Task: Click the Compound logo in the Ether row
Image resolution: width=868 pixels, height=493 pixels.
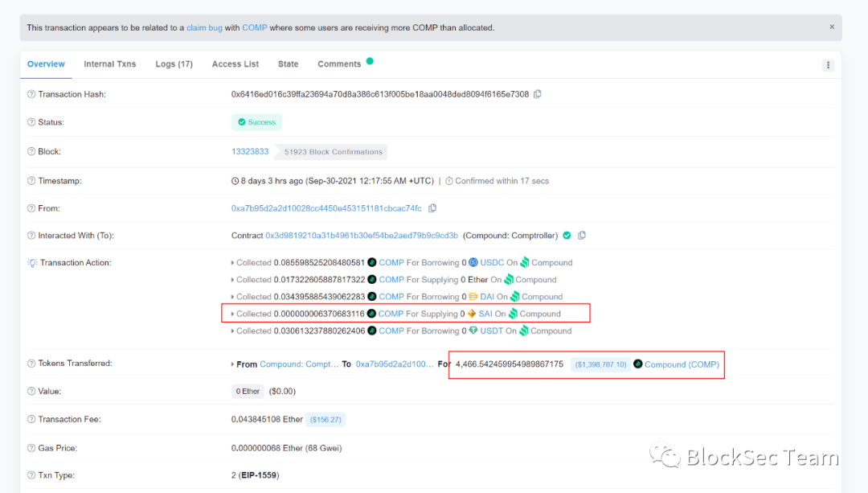Action: point(509,280)
